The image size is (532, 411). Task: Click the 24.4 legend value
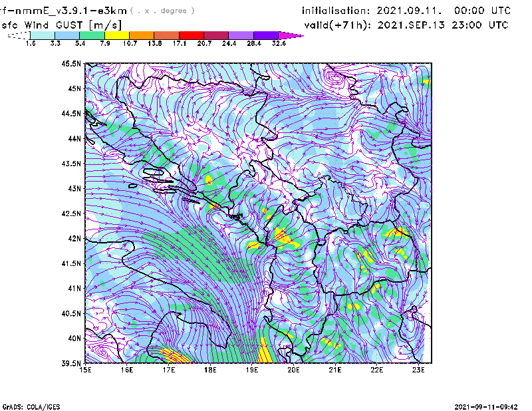tap(229, 43)
